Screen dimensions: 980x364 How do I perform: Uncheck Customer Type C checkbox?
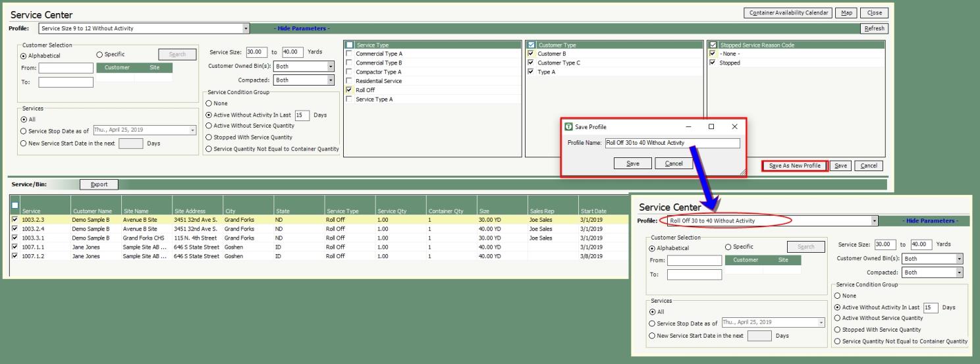click(x=531, y=63)
